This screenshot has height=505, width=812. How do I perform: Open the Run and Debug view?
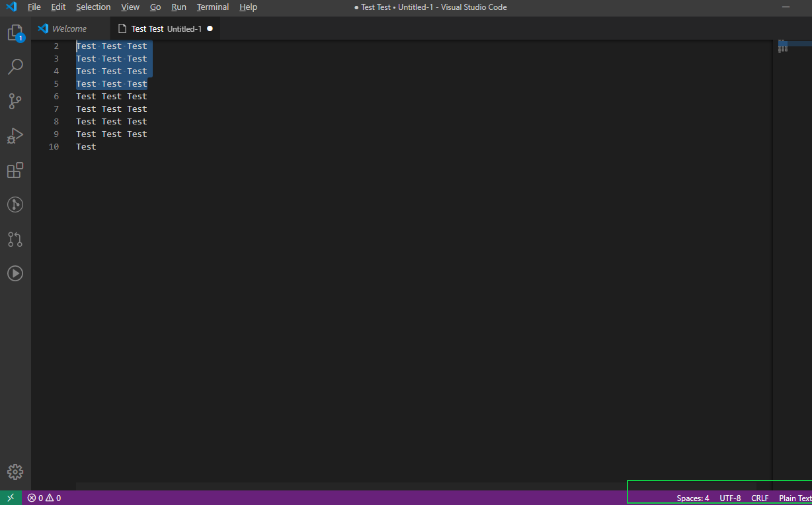pyautogui.click(x=15, y=136)
